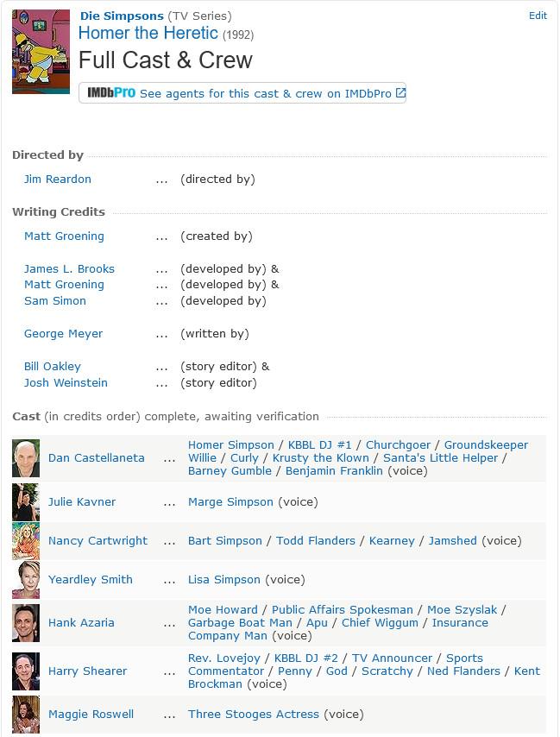This screenshot has height=737, width=560.
Task: Open director Jim Reardon's page
Action: tap(58, 180)
